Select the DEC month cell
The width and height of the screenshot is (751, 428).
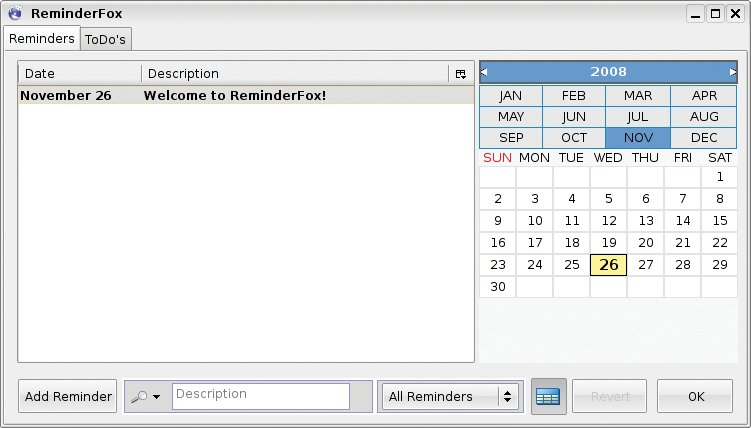[704, 138]
